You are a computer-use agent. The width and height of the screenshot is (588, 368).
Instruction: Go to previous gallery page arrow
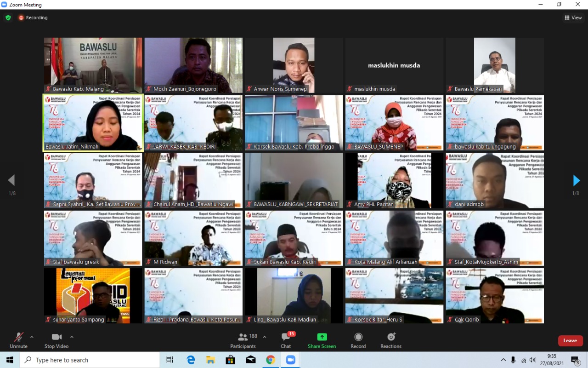click(x=11, y=180)
